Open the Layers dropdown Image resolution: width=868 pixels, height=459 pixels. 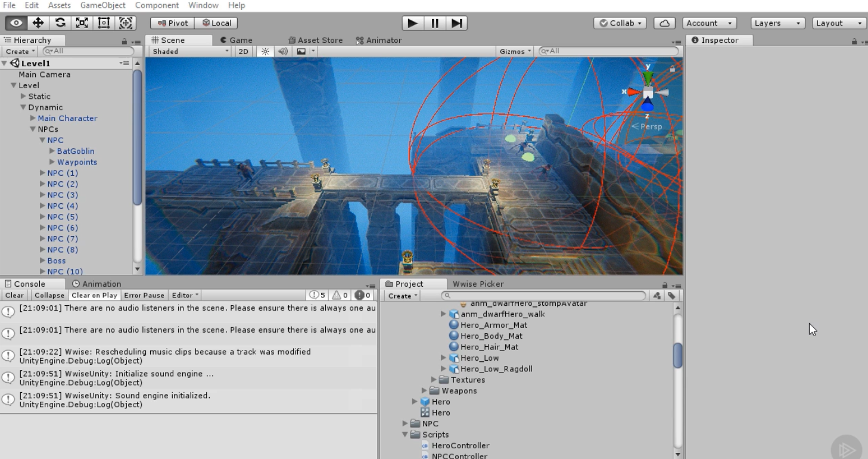pos(778,23)
